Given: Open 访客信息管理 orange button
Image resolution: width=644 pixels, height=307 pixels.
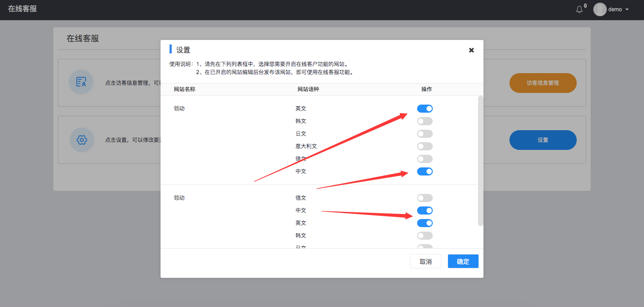Looking at the screenshot, I should coord(543,83).
